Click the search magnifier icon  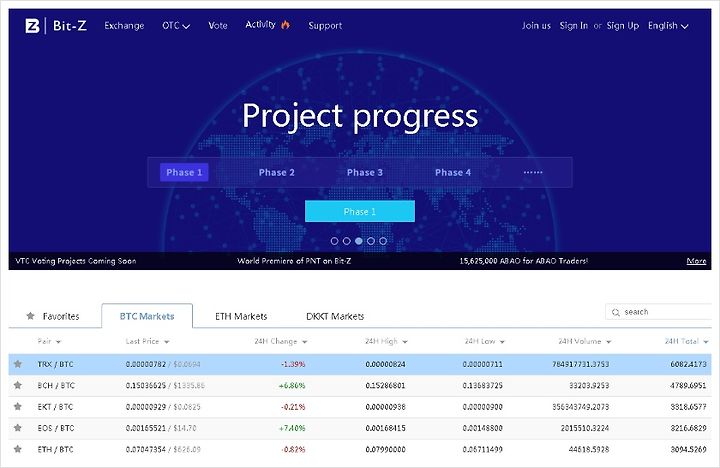(616, 312)
